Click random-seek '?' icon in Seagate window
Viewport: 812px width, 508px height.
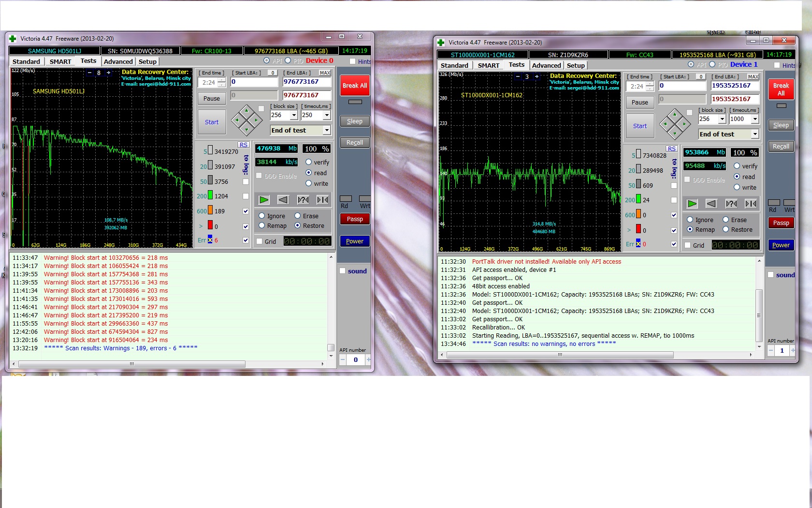[x=731, y=204]
